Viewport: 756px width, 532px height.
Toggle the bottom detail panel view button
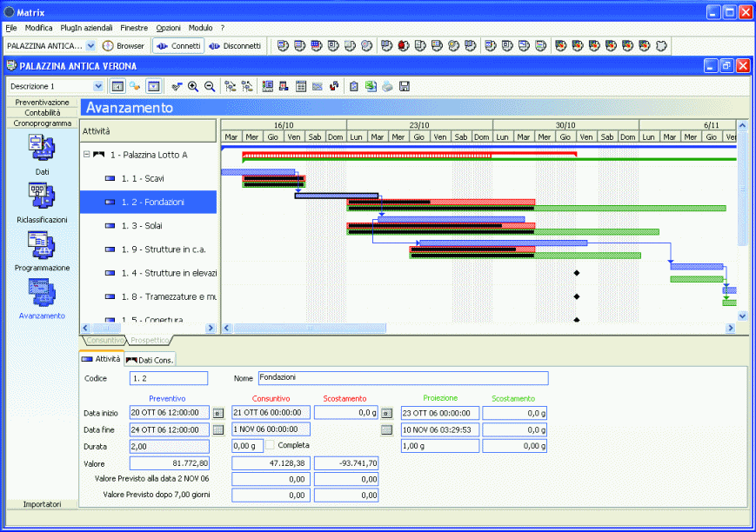coord(153,86)
